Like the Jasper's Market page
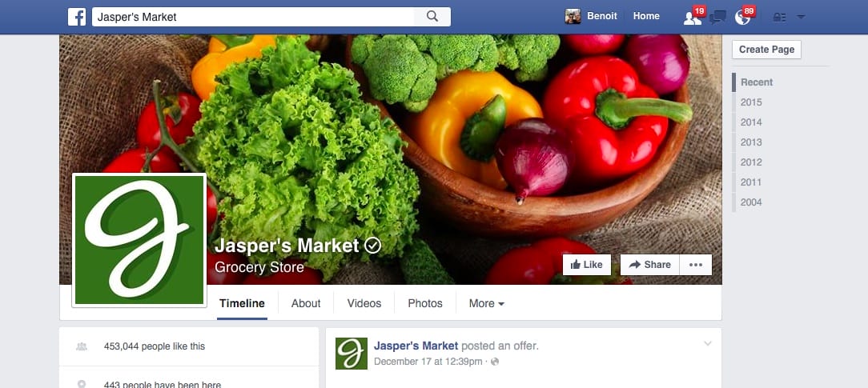868x388 pixels. pyautogui.click(x=587, y=265)
